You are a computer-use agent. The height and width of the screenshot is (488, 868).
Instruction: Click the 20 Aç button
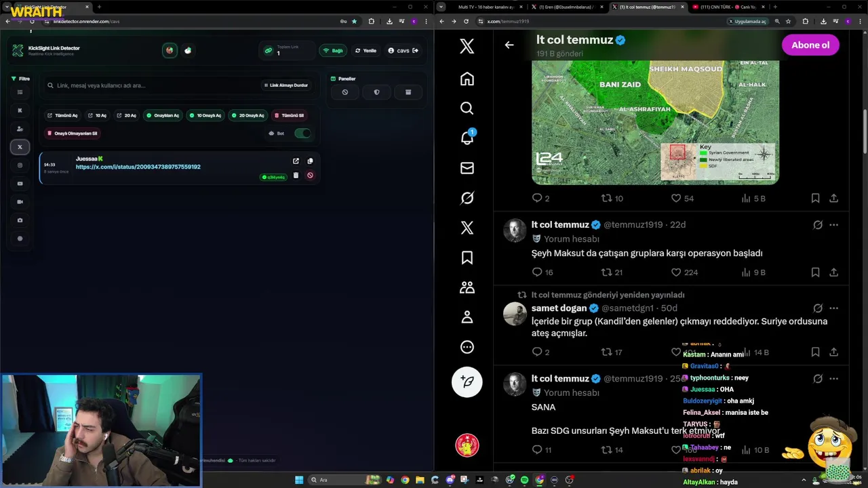coord(126,116)
